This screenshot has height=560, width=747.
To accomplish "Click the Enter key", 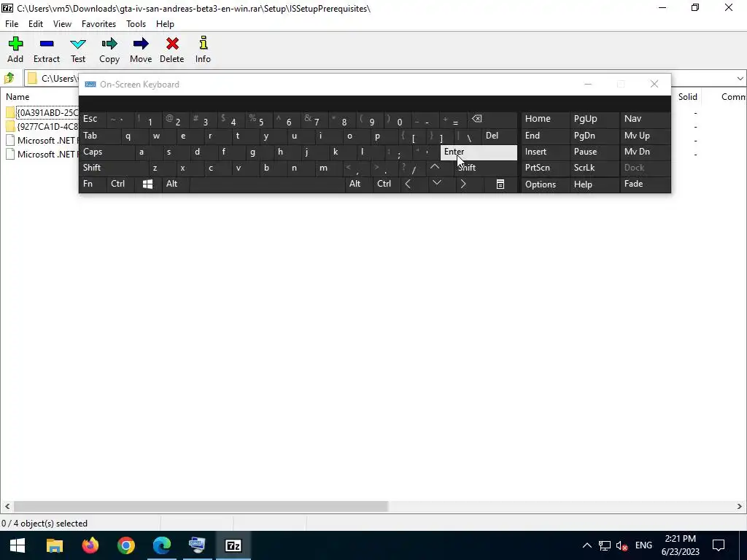I will pos(479,152).
